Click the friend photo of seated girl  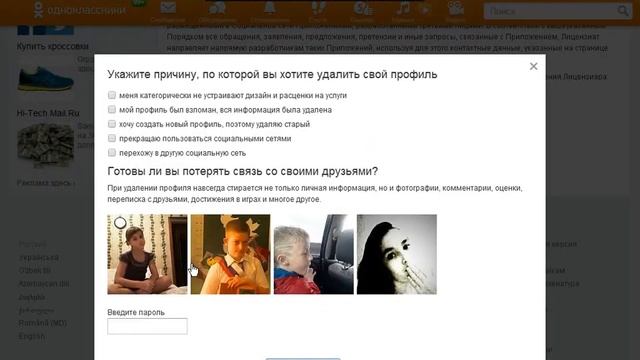click(147, 254)
